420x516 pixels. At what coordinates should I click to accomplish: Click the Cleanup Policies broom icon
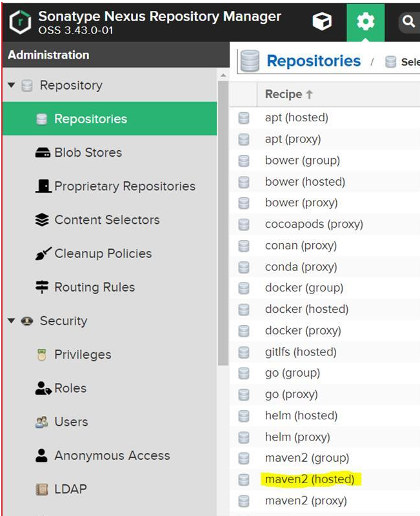43,253
